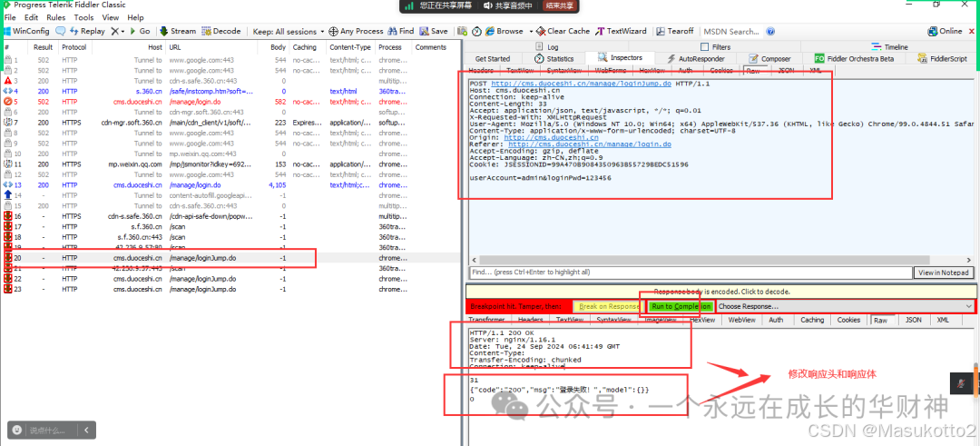980x446 pixels.
Task: Open the Get Started tab
Action: pyautogui.click(x=493, y=58)
